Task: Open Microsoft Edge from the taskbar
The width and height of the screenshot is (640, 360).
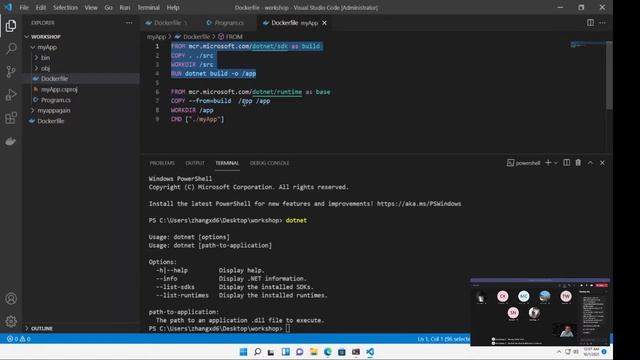Action: (328, 352)
